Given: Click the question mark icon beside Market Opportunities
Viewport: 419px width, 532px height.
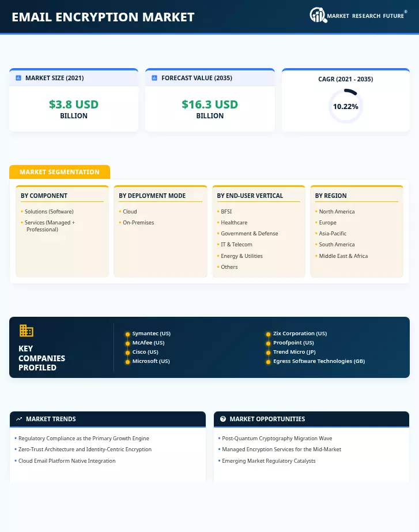Looking at the screenshot, I should point(222,419).
